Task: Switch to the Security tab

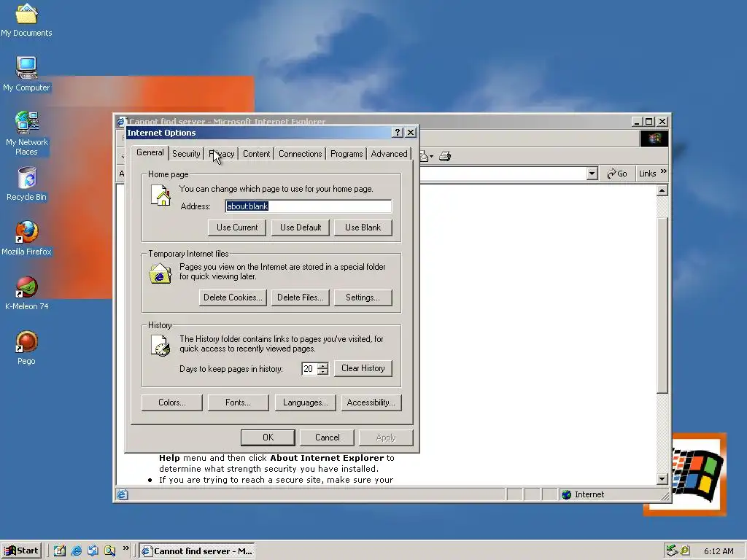Action: pos(186,154)
